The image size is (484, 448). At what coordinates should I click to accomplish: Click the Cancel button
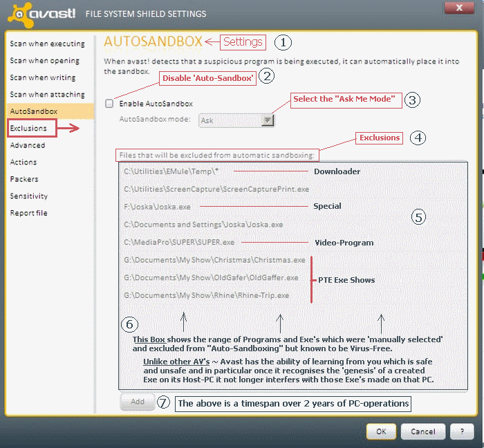tap(423, 431)
